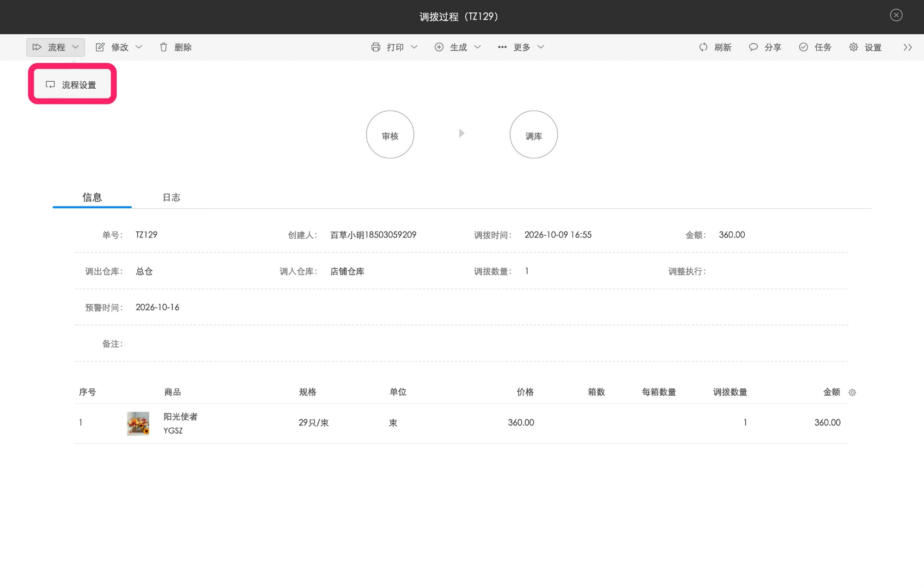The width and height of the screenshot is (924, 588).
Task: Click the 生成 plus-circle icon
Action: (439, 47)
